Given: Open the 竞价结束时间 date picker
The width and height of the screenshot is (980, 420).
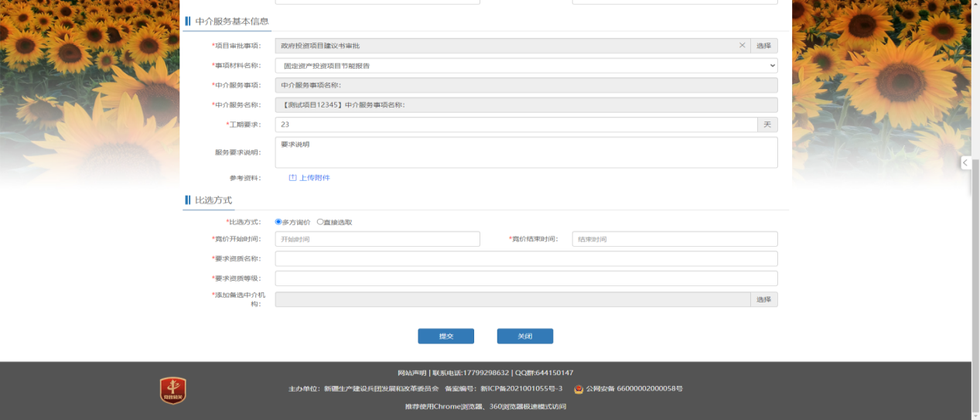Looking at the screenshot, I should [x=674, y=239].
